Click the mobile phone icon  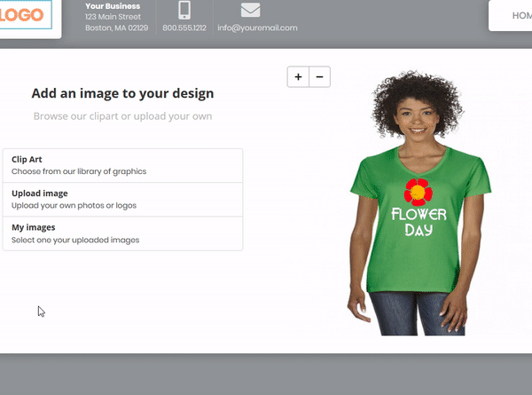pos(184,11)
